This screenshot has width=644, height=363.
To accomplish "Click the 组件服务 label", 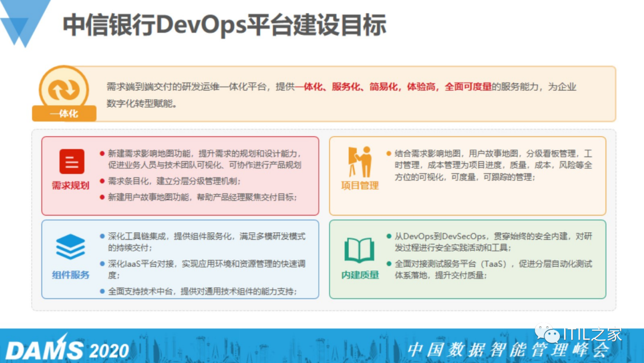I will coord(70,275).
